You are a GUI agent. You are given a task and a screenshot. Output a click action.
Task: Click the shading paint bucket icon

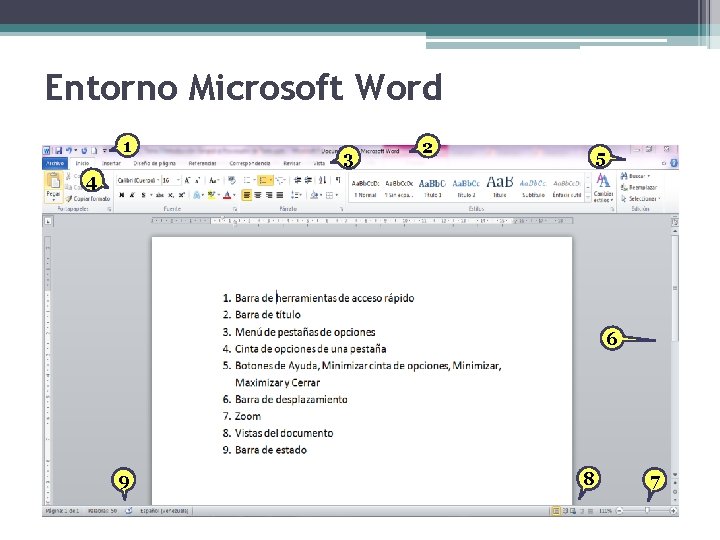click(315, 195)
